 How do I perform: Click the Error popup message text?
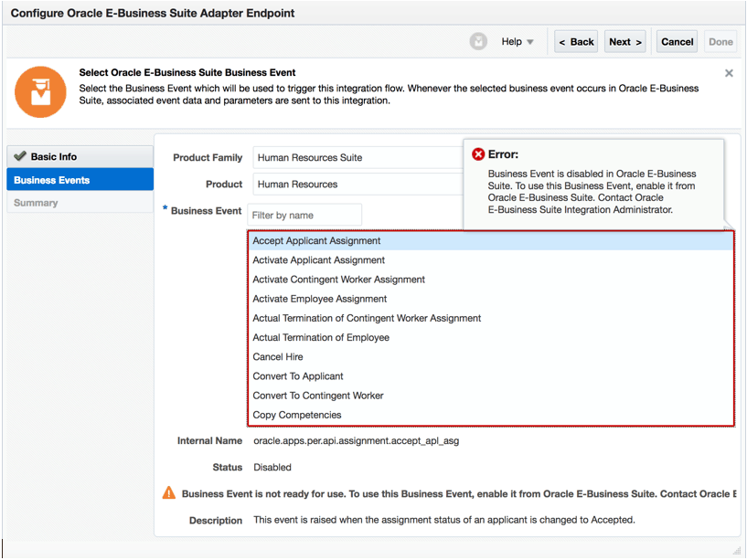[x=592, y=192]
